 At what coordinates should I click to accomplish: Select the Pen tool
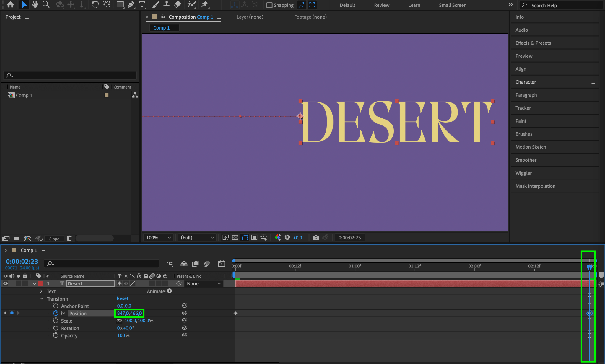[x=131, y=4]
